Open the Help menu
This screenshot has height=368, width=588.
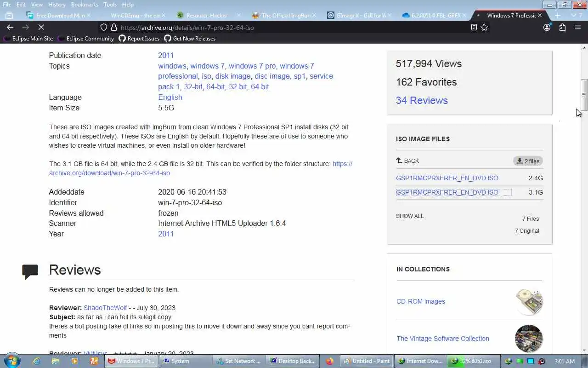tap(128, 5)
